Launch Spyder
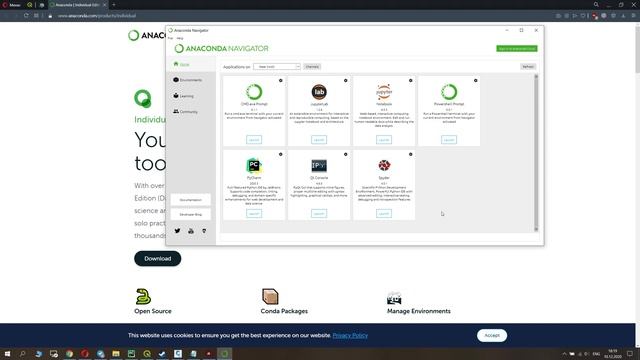Screen dimensions: 640x360 tap(384, 213)
